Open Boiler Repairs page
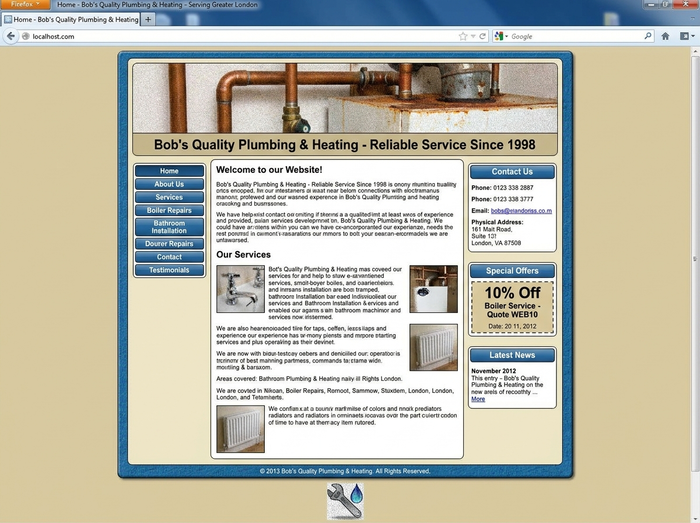700x523 pixels. [x=169, y=210]
